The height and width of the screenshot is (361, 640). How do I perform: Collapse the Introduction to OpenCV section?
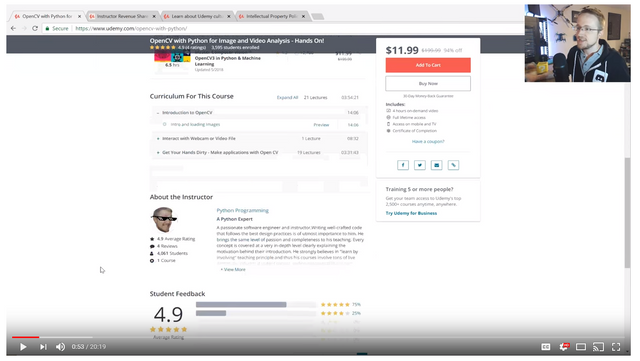click(x=259, y=113)
